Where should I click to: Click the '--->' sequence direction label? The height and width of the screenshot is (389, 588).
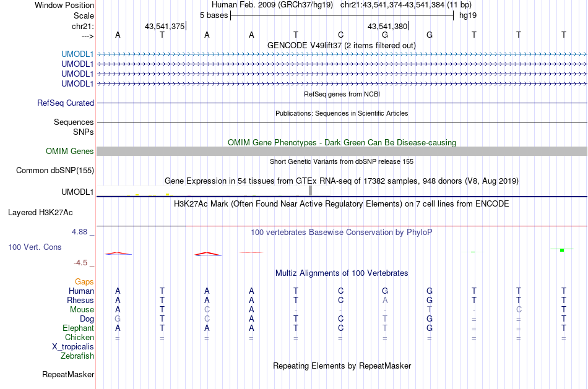coord(87,36)
